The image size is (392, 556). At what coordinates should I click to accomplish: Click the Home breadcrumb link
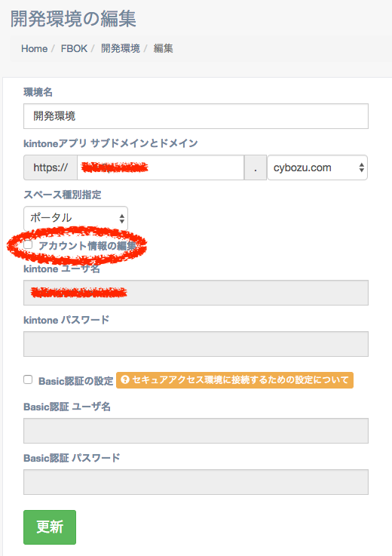tap(35, 48)
